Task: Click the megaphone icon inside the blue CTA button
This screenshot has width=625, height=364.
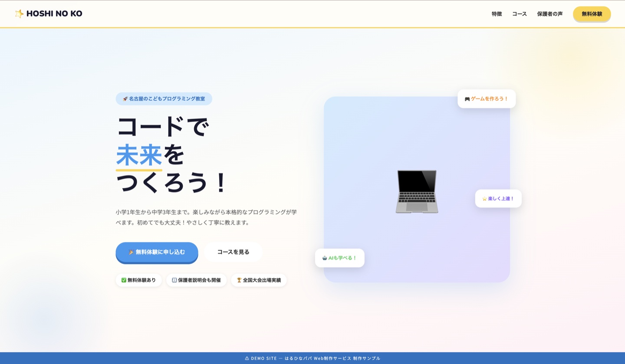Action: pyautogui.click(x=131, y=252)
